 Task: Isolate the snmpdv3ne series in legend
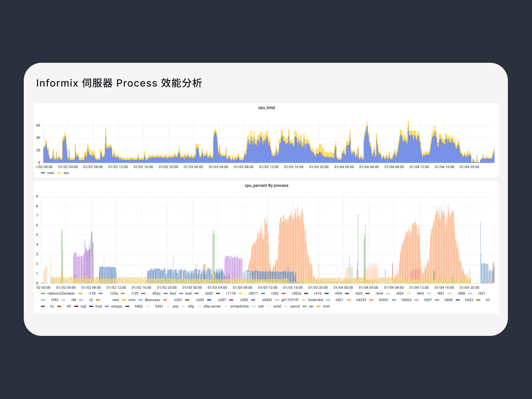[239, 306]
